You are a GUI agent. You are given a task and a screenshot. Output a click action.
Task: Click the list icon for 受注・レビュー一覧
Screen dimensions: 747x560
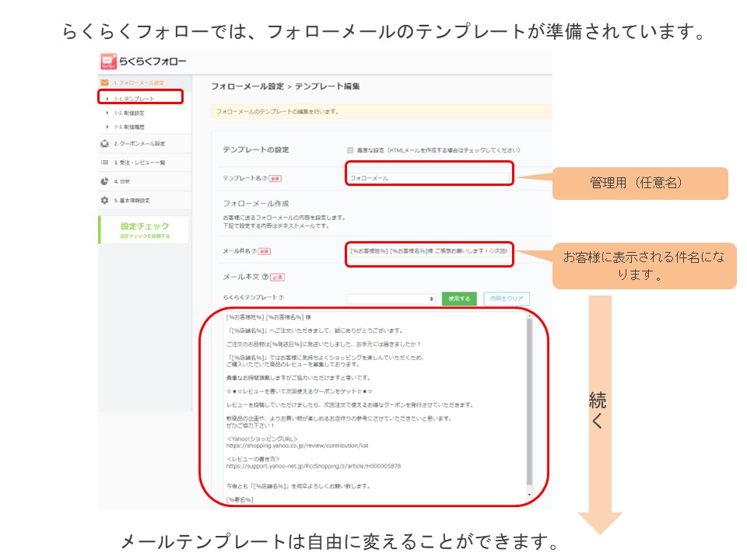(105, 163)
